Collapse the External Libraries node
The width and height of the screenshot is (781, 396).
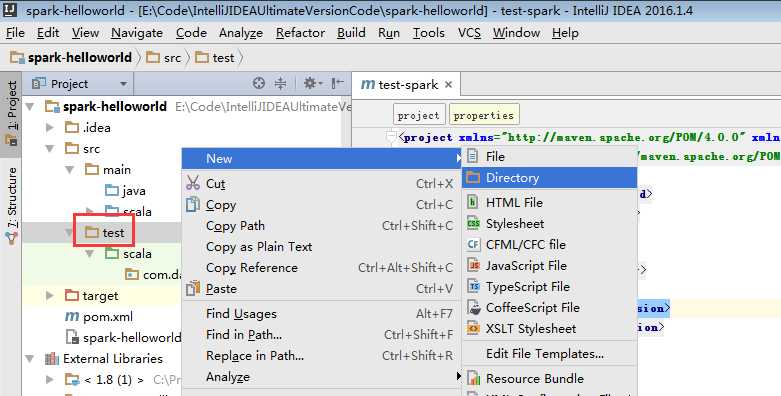coord(30,359)
